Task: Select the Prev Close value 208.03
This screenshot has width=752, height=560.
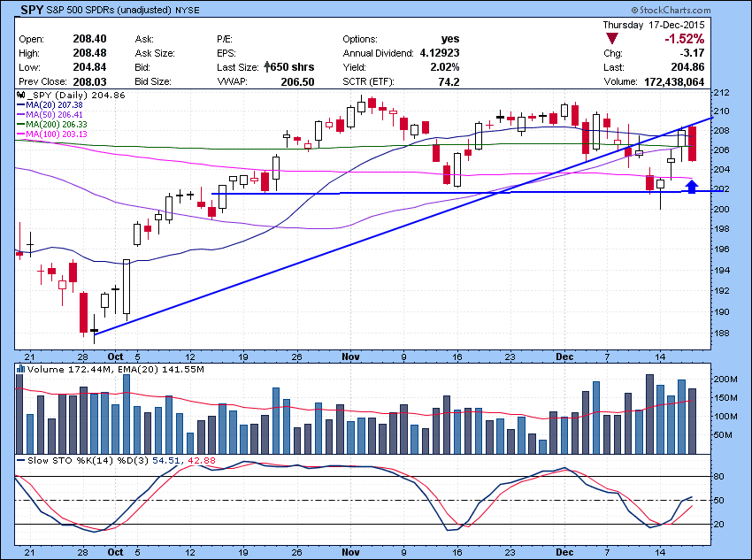Action: pos(89,81)
